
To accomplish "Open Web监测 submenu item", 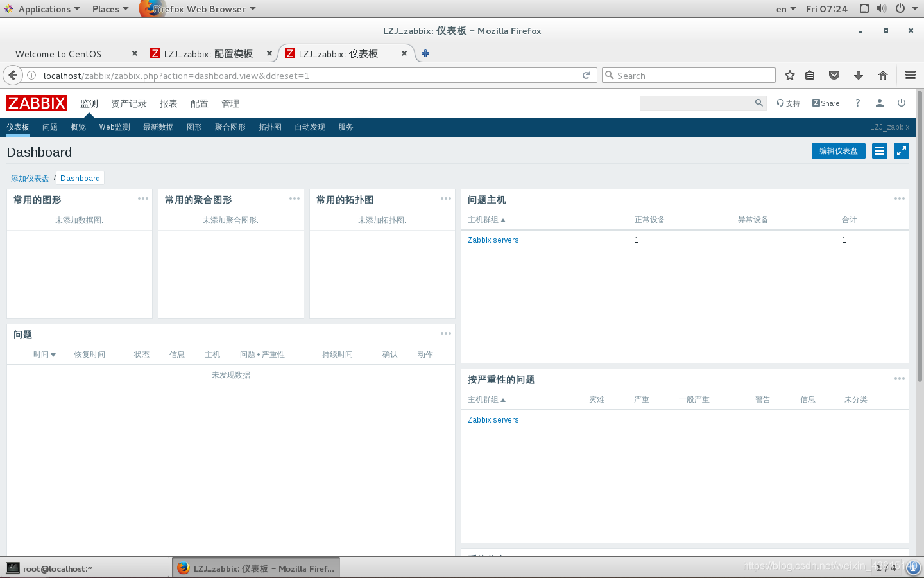I will [x=115, y=127].
